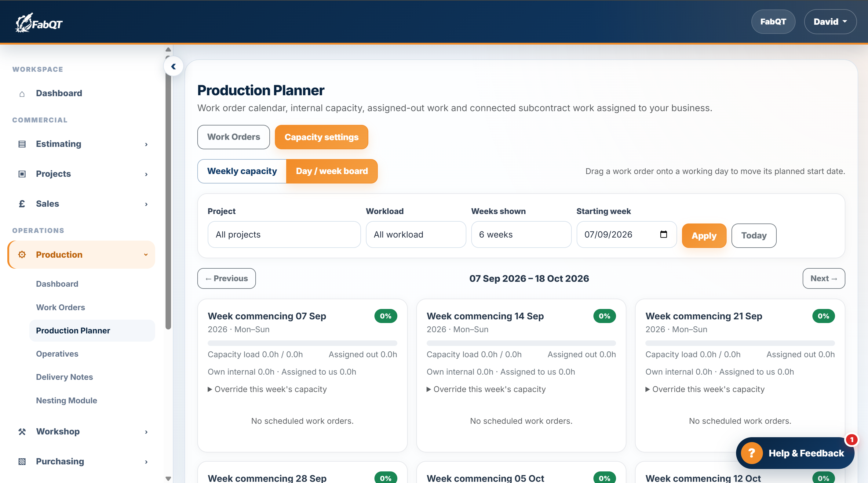Expand the Purchasing menu section
This screenshot has height=483, width=868.
click(x=146, y=462)
